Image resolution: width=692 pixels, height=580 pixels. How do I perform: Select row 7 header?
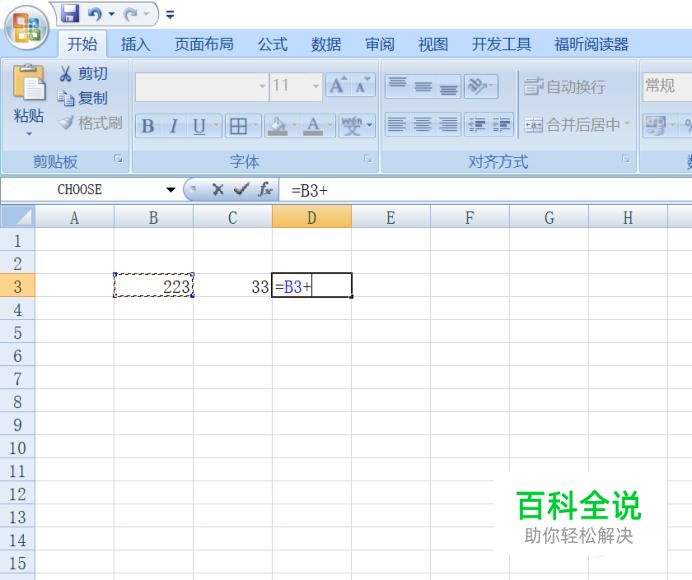tap(18, 379)
